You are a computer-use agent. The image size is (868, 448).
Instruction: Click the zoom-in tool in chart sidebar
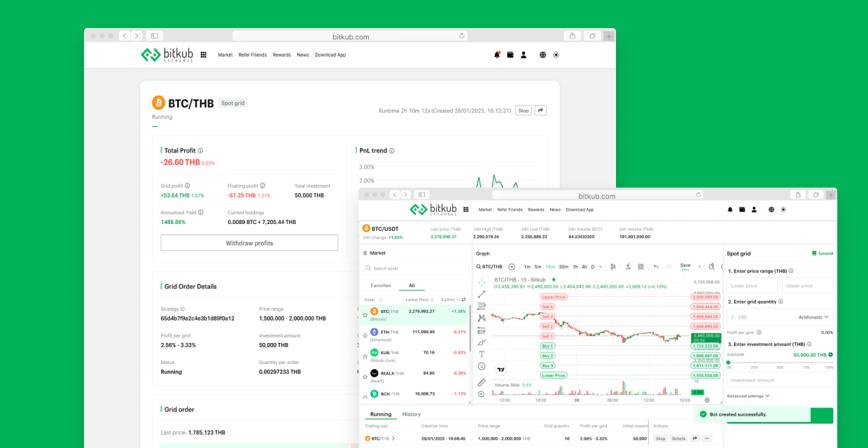482,395
